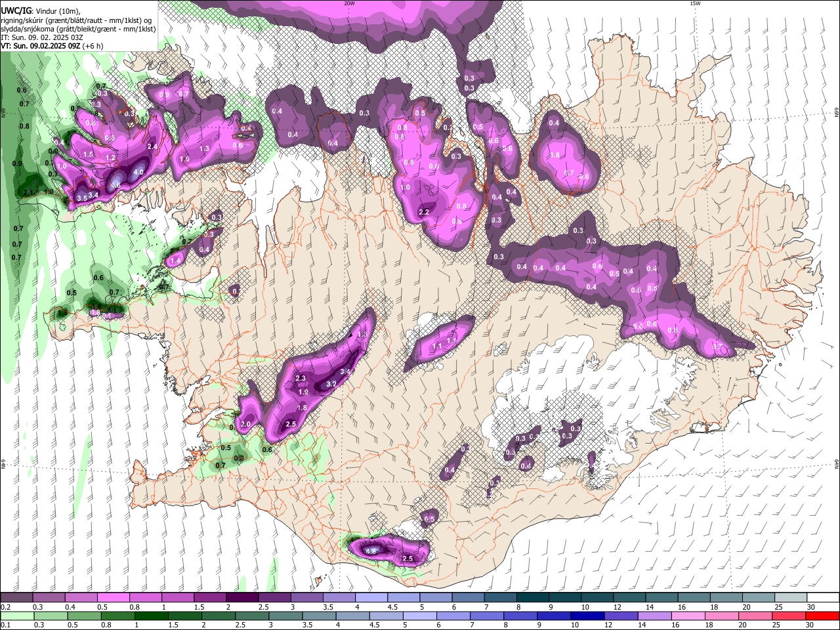Click the 2.1 rain value off the west coast
The image size is (840, 630).
(28, 192)
